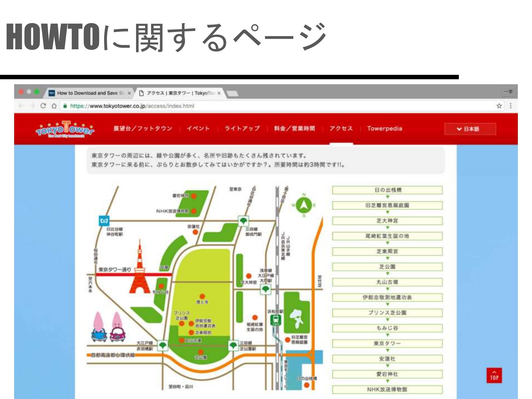
Task: Open Chrome three-dot menu
Action: (510, 106)
